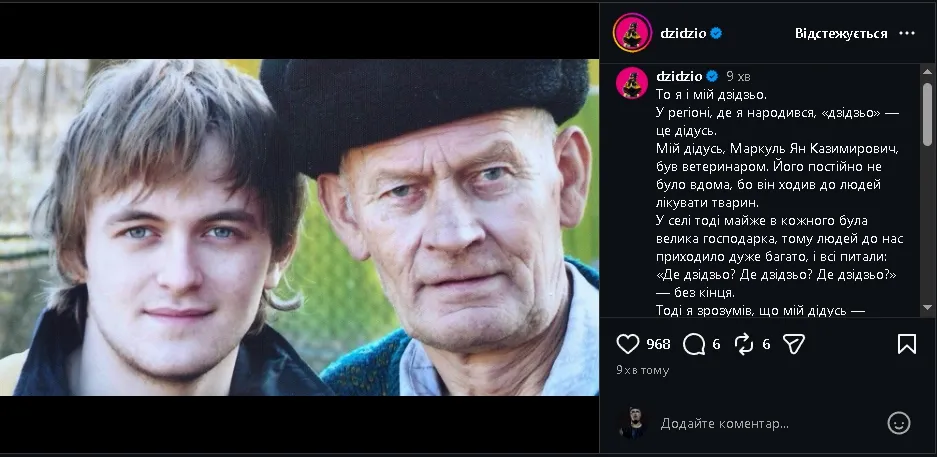937x457 pixels.
Task: Open the three-dot more options menu
Action: (x=907, y=33)
